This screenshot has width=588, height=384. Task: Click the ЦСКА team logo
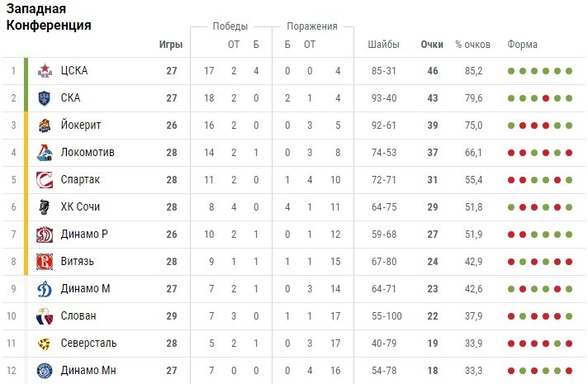click(45, 71)
